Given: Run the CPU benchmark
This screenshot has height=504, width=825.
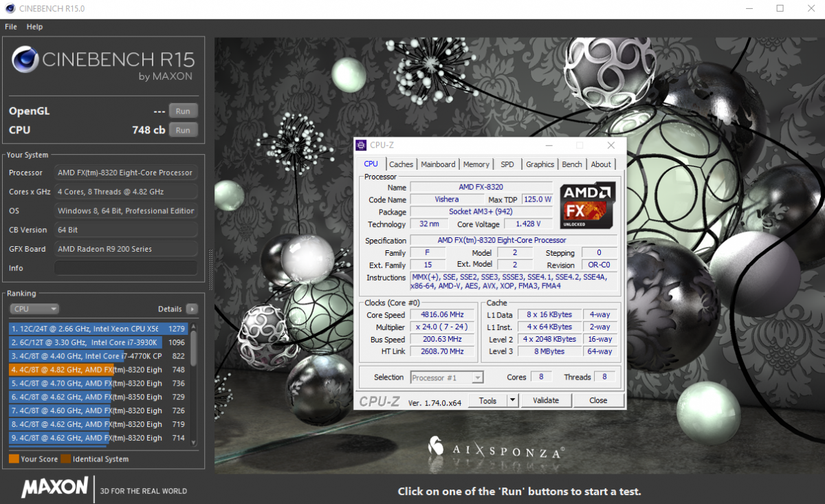Looking at the screenshot, I should [183, 130].
